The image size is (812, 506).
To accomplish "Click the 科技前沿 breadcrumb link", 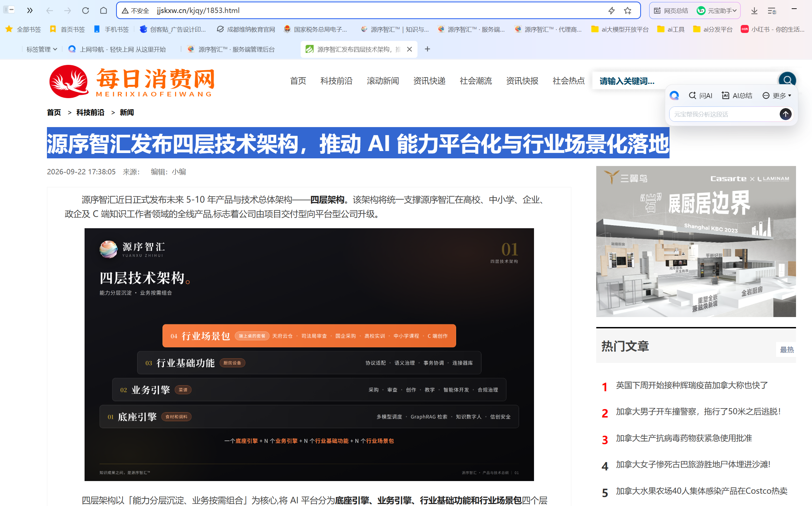I will [x=90, y=112].
